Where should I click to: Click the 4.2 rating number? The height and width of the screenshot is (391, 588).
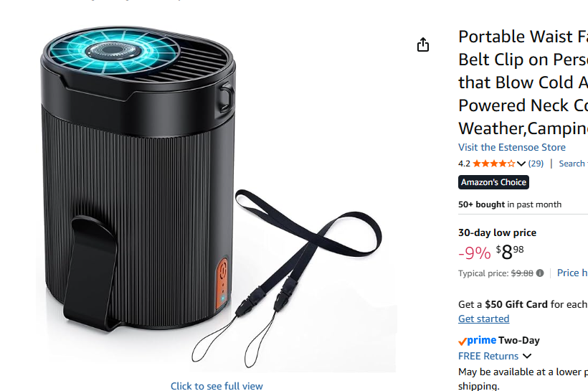(x=464, y=164)
